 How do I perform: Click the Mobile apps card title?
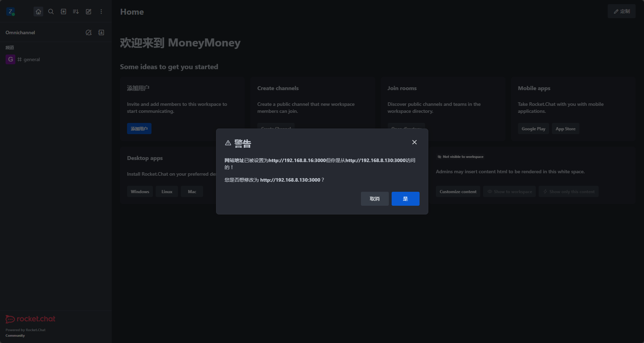pos(534,88)
